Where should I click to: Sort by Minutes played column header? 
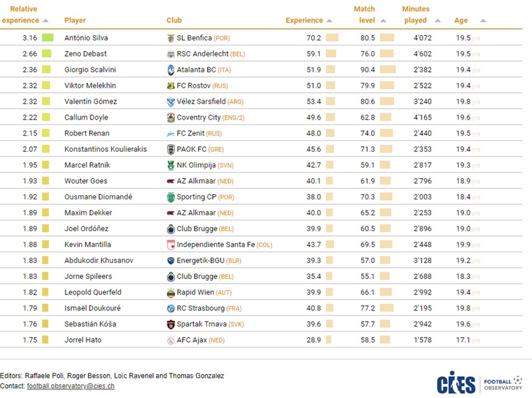416,15
